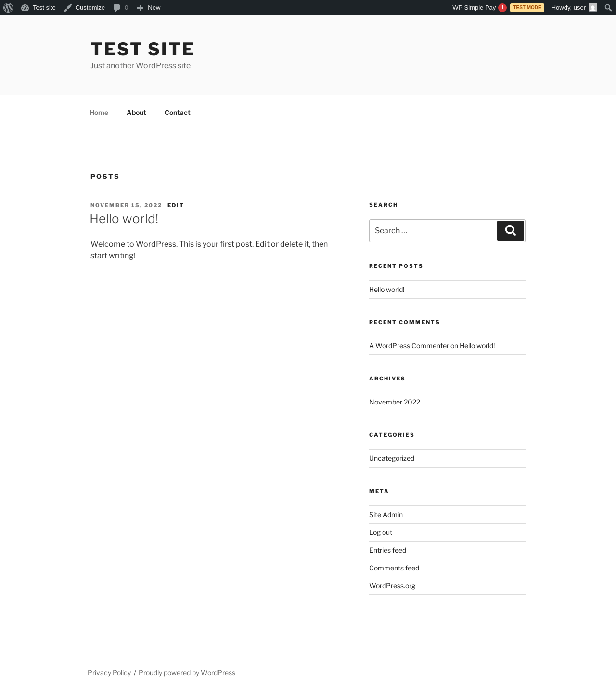This screenshot has height=695, width=616.
Task: Click the Customize paintbrush icon
Action: (68, 8)
